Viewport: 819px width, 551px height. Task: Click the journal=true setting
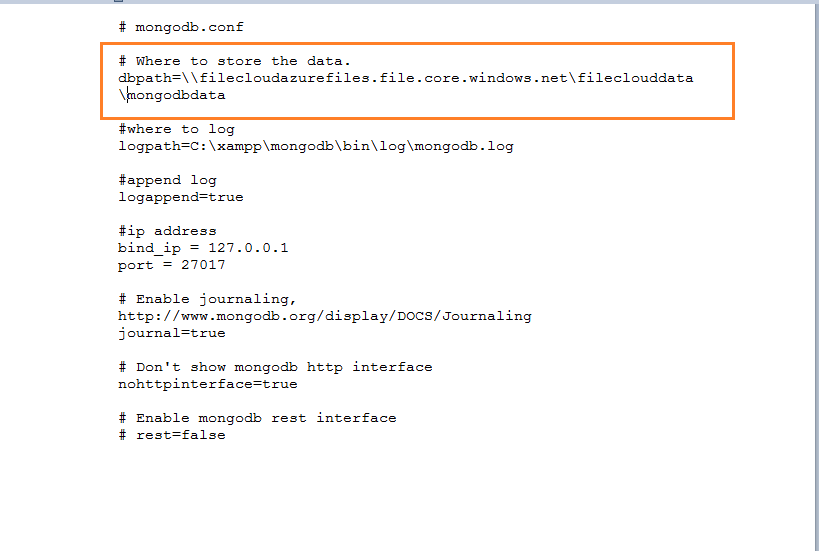(x=172, y=333)
